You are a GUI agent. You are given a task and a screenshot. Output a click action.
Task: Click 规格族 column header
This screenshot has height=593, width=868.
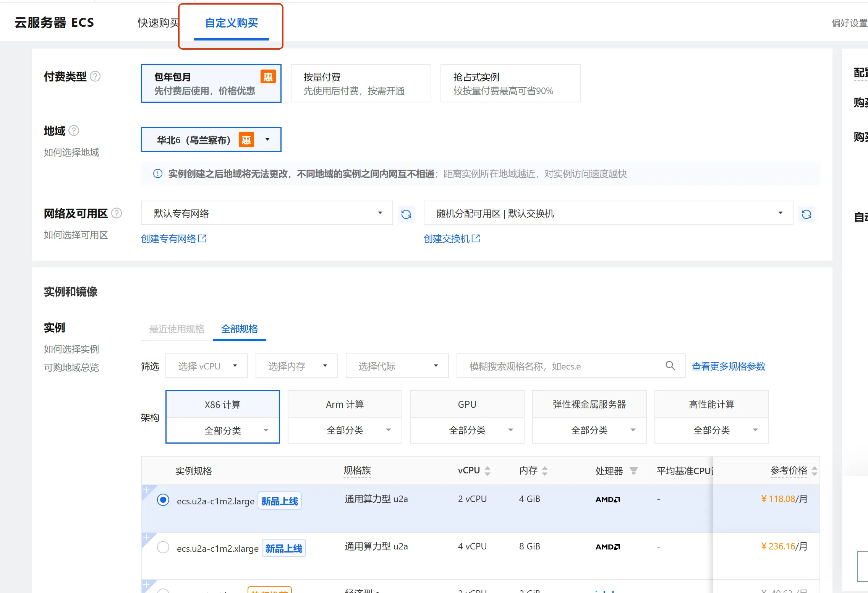pos(357,470)
